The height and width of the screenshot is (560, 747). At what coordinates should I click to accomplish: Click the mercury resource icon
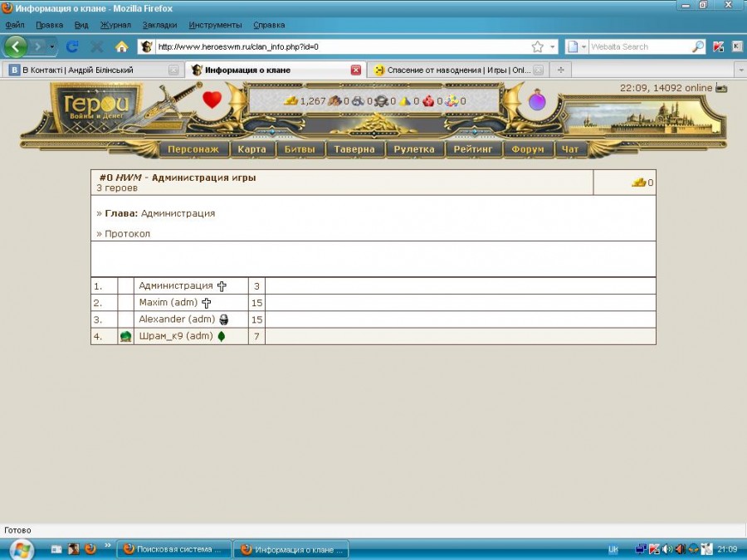[381, 101]
